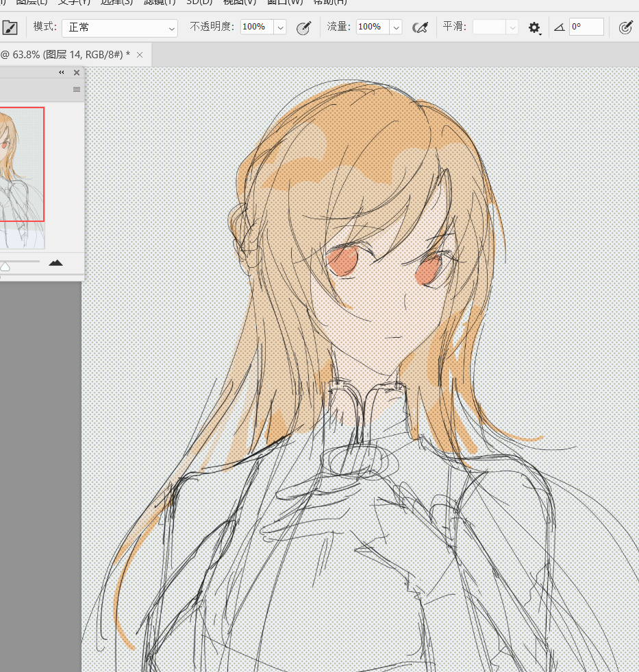The height and width of the screenshot is (672, 639).
Task: Close the floating Navigator panel
Action: (x=77, y=73)
